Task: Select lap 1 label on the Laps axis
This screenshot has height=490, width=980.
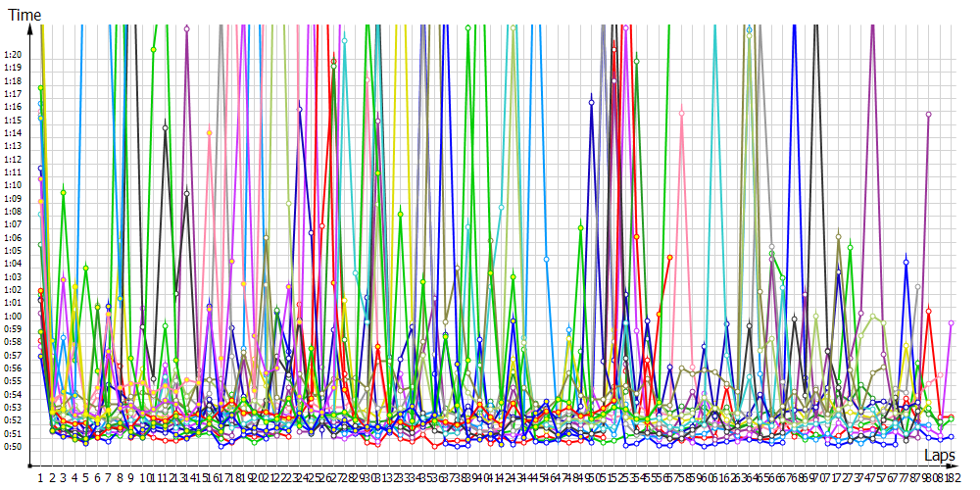Action: (40, 477)
